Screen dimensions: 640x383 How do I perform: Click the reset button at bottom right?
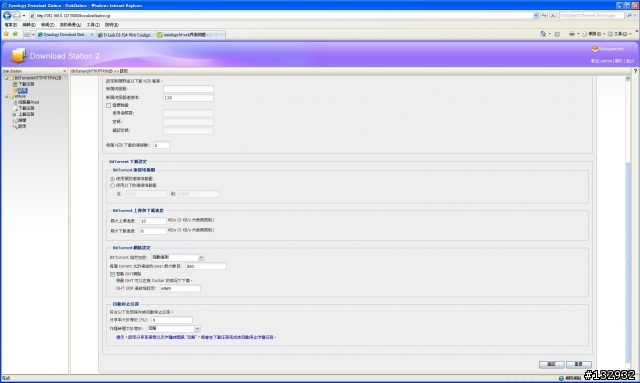(578, 364)
